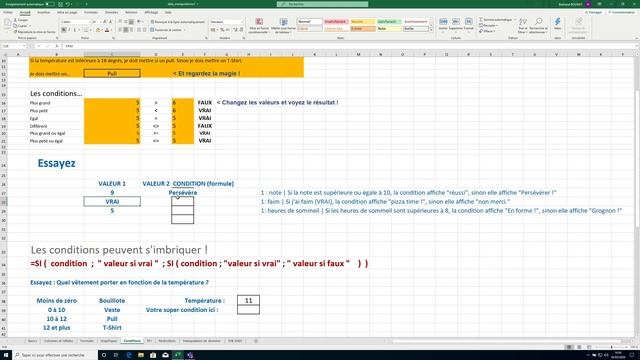Switch to the Graphiques sheet tab
Image resolution: width=640 pixels, height=360 pixels.
tap(109, 341)
